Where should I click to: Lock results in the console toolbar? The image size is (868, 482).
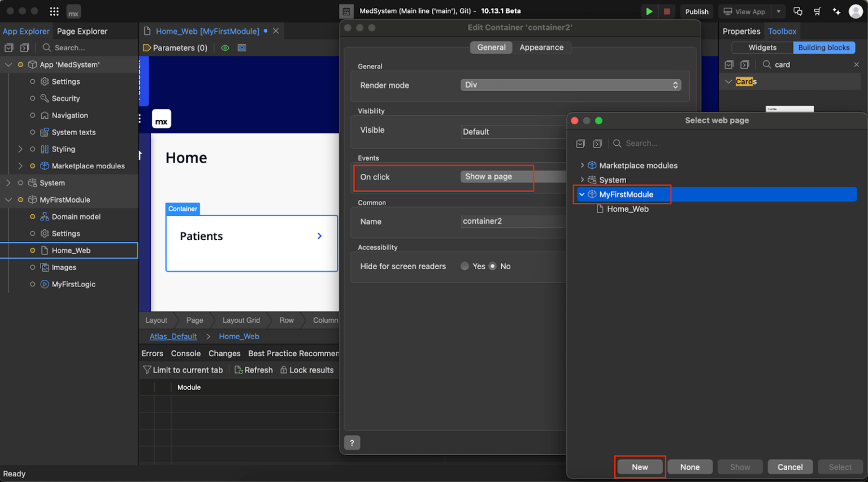click(307, 370)
